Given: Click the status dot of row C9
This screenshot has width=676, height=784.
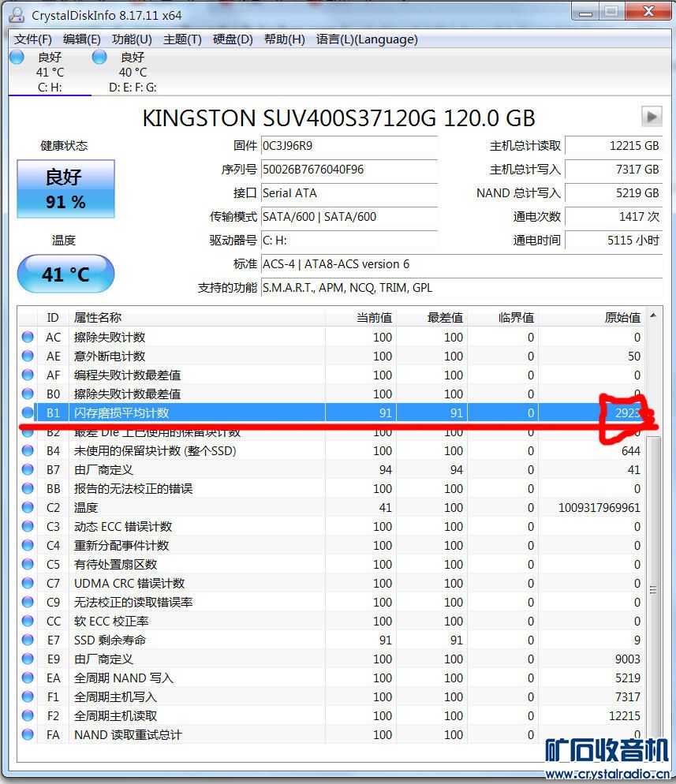Looking at the screenshot, I should click(x=28, y=602).
